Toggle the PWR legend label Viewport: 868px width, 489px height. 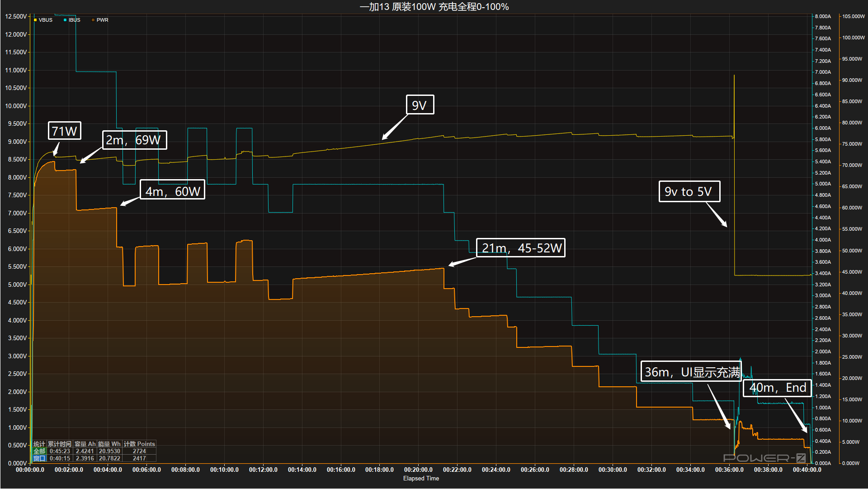click(x=103, y=20)
